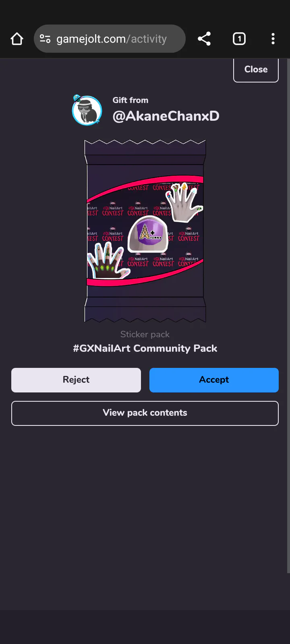Tap the browser home icon
290x644 pixels.
[17, 39]
